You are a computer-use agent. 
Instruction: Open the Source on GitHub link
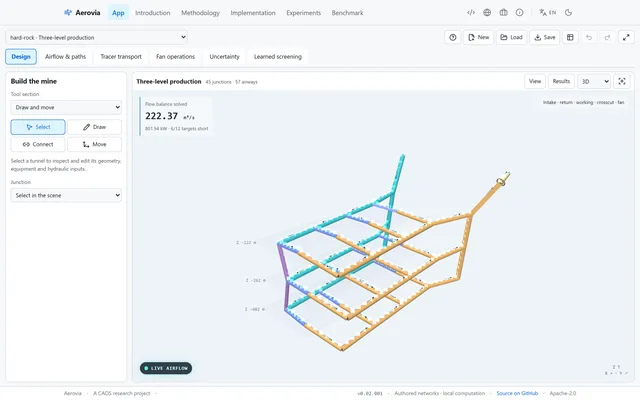coord(517,393)
